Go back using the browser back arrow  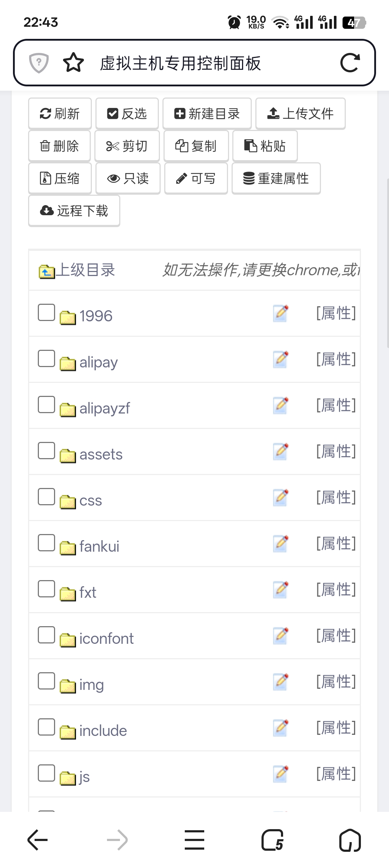(x=38, y=840)
